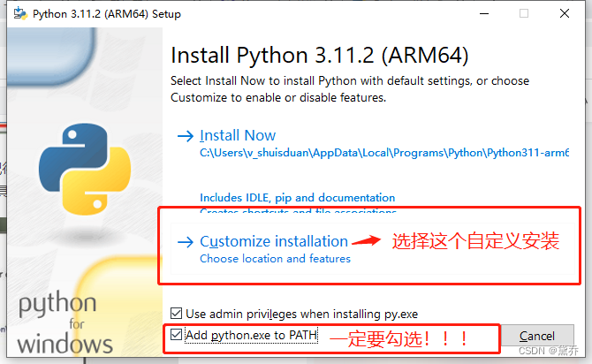Click the Install Now option
592x364 pixels.
click(x=238, y=135)
